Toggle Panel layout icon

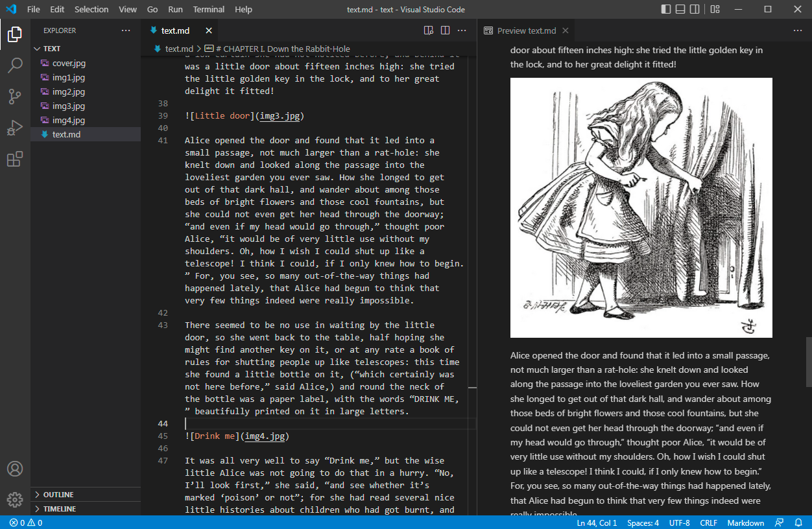point(680,9)
